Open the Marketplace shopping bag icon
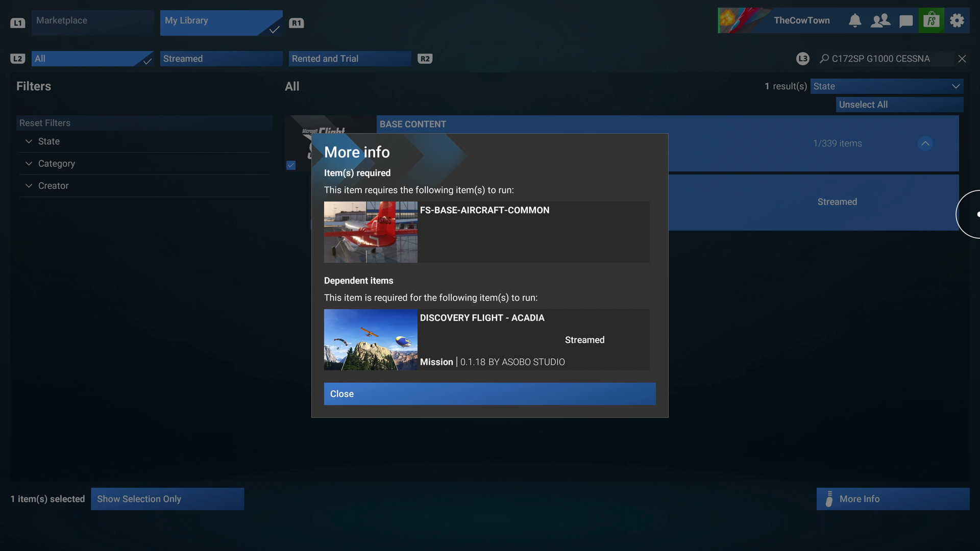 coord(932,20)
